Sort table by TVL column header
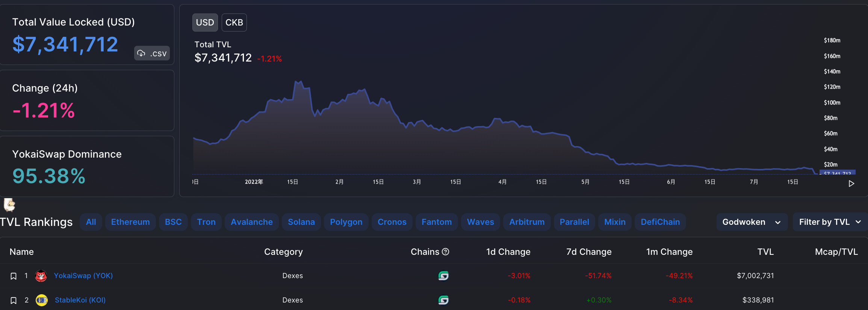Viewport: 868px width, 310px height. 765,252
